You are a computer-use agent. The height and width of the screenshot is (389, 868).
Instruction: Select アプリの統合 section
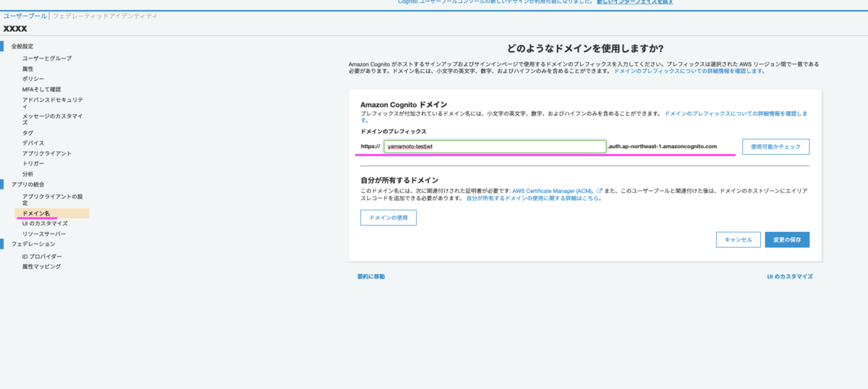tap(27, 185)
